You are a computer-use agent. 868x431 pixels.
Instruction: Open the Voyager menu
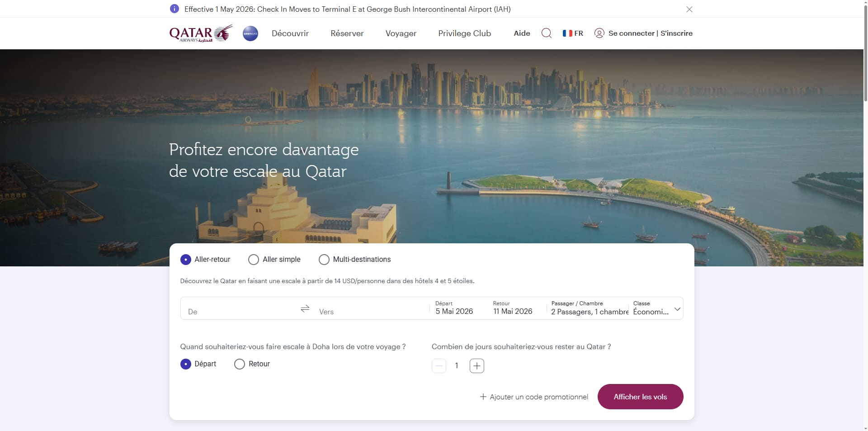coord(401,33)
